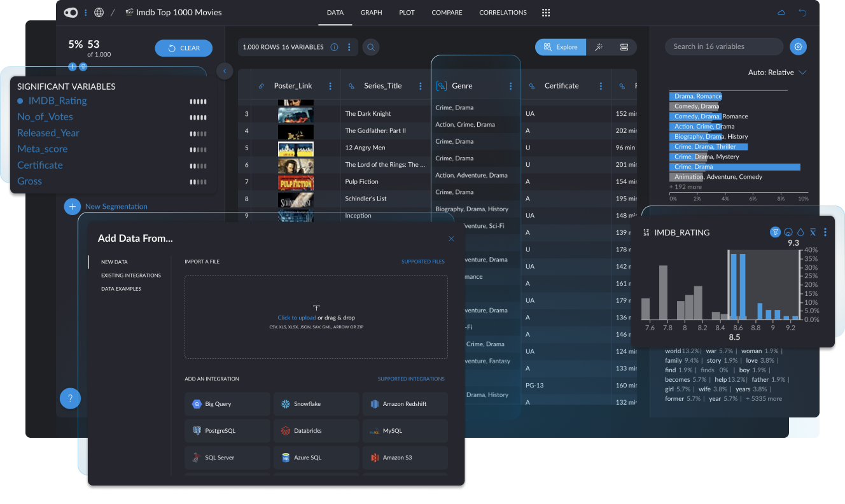This screenshot has height=504, width=845.
Task: Collapse the left panel with the chevron arrow
Action: tap(225, 71)
